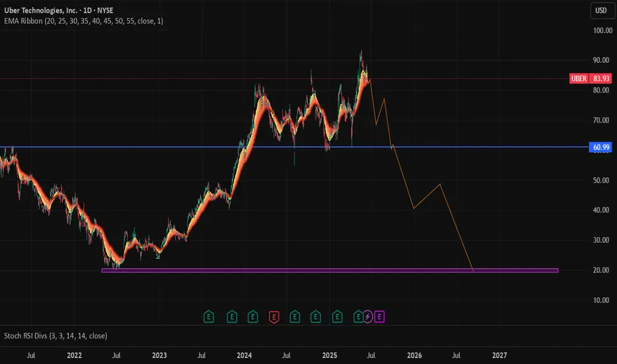The image size is (617, 364).
Task: Click the leftmost green earnings marker
Action: coord(209,317)
